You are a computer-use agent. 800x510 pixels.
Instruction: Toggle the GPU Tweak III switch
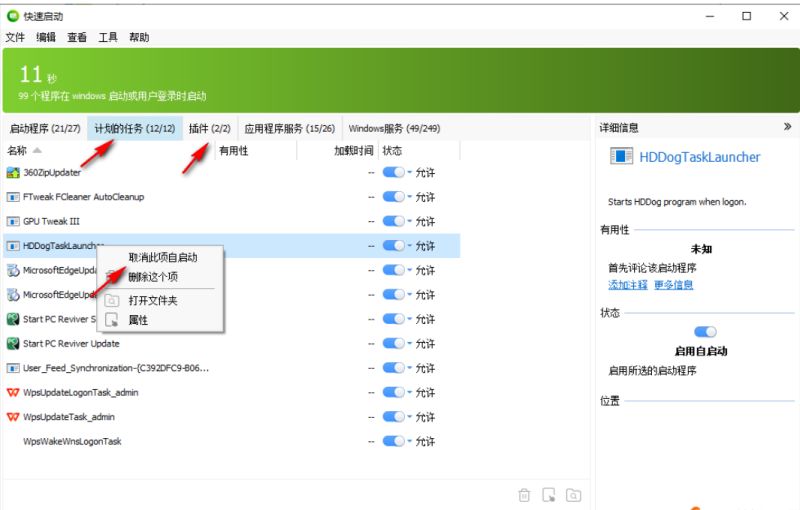tap(393, 221)
